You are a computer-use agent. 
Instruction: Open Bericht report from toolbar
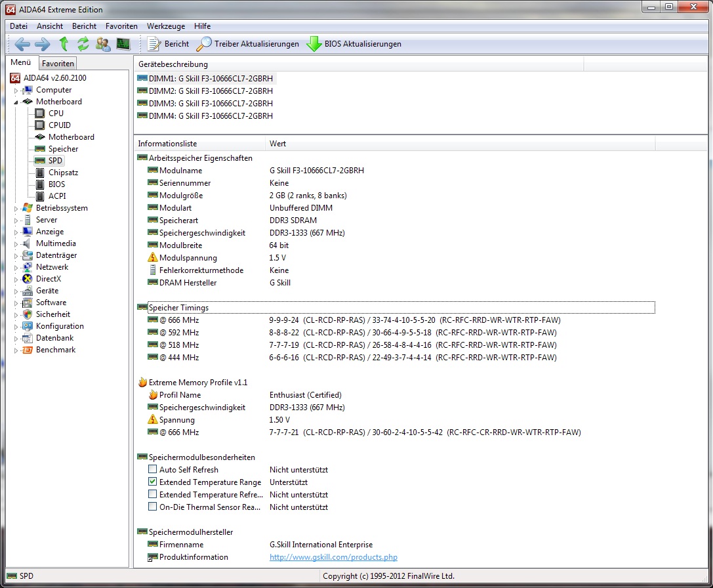[168, 44]
